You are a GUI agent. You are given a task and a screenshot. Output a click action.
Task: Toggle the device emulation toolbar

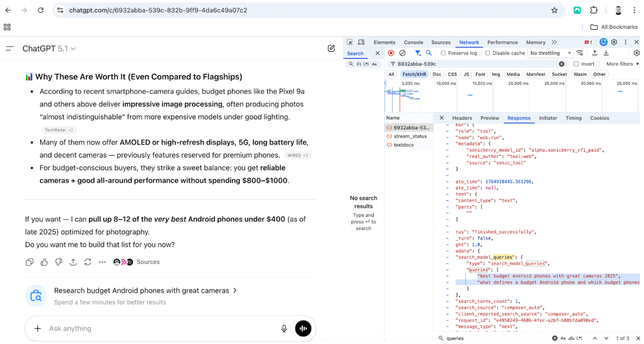361,42
